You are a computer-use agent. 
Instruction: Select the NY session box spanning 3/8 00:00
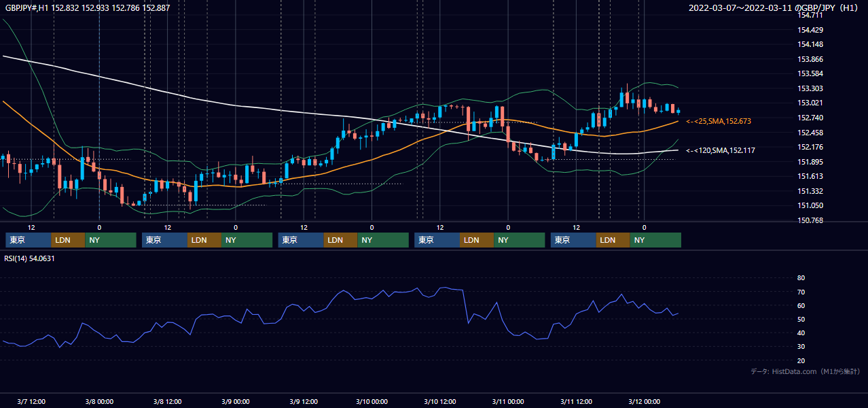(111, 240)
